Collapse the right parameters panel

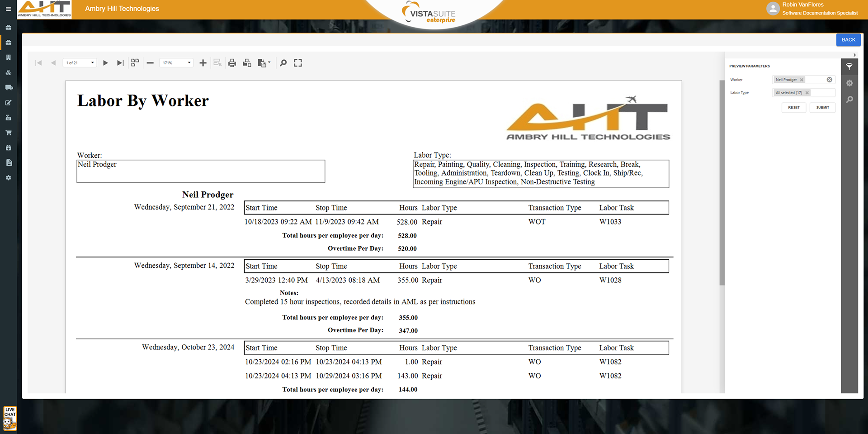(x=854, y=55)
